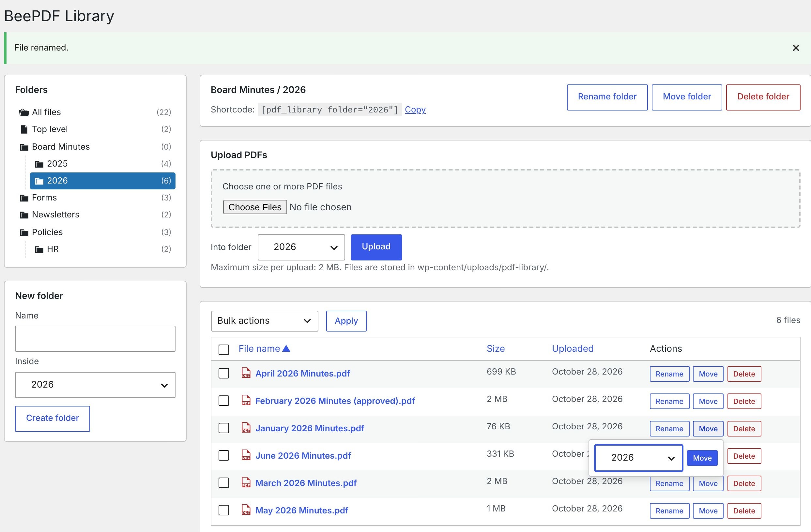Sort the file list by Uploaded
This screenshot has width=811, height=532.
[573, 348]
